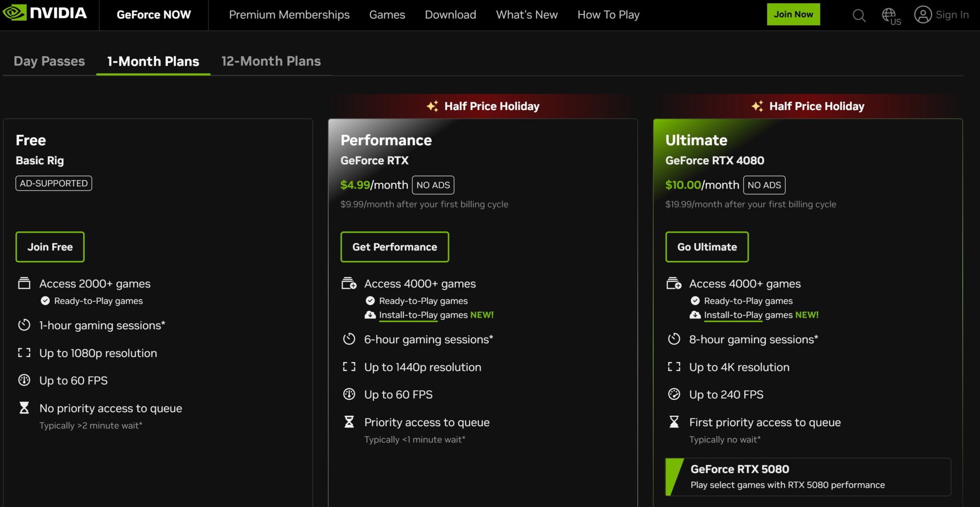The image size is (980, 507).
Task: Click the Join Free button
Action: (x=50, y=247)
